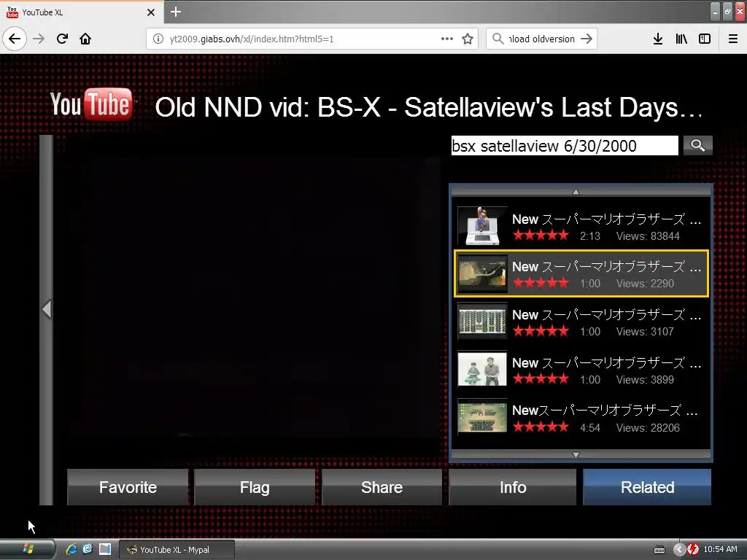Open the Favorite button

[x=128, y=487]
